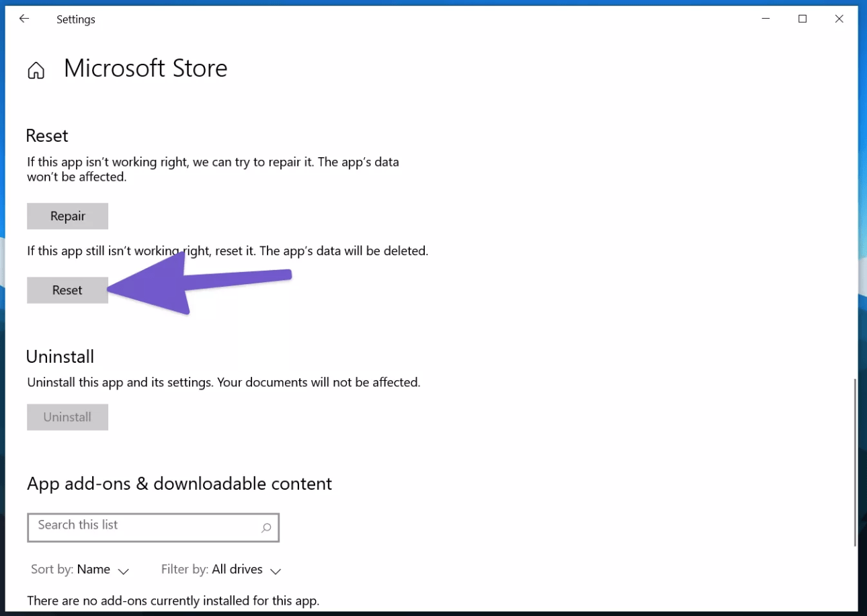
Task: Expand the Filter by All drives dropdown
Action: point(237,570)
